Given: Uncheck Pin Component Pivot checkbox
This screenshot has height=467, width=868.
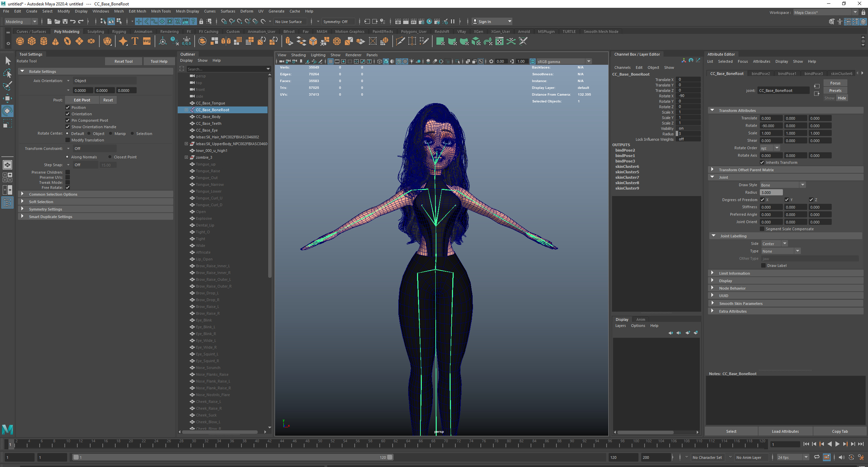Looking at the screenshot, I should (67, 120).
